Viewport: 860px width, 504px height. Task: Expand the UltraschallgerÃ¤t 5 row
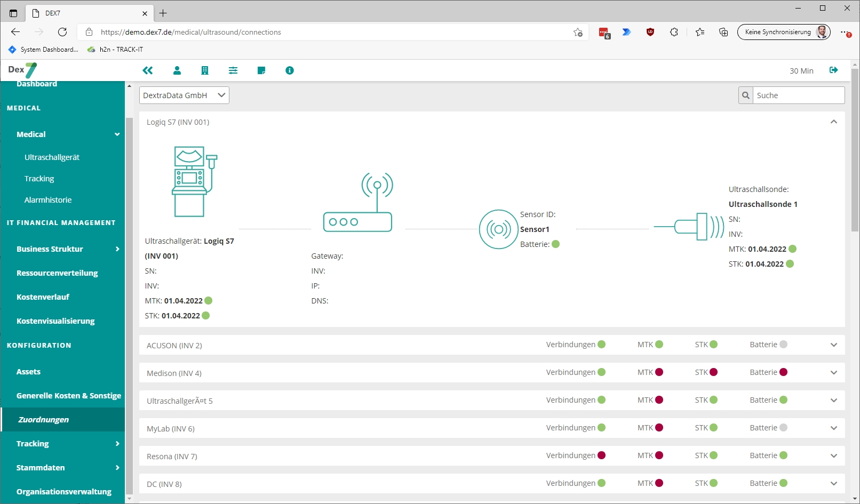[x=834, y=401]
